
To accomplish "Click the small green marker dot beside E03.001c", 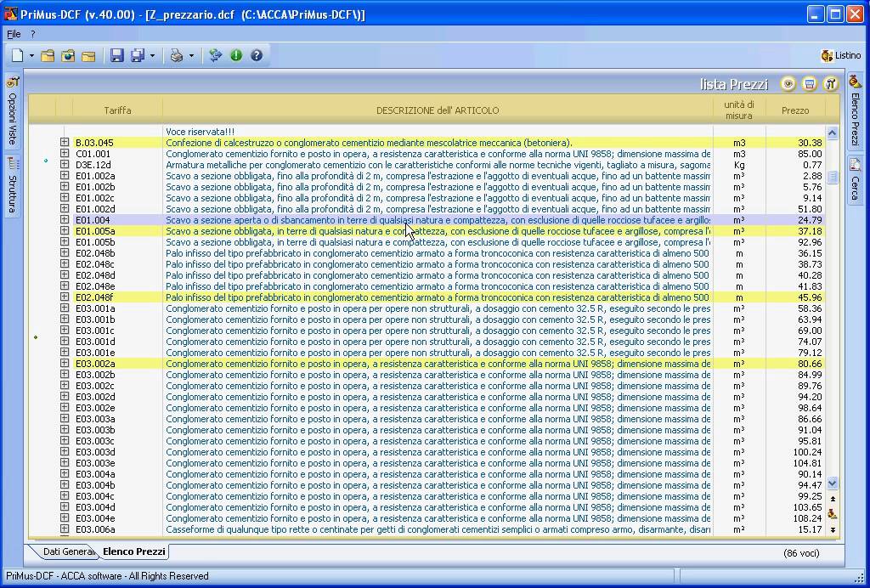I will pos(36,336).
